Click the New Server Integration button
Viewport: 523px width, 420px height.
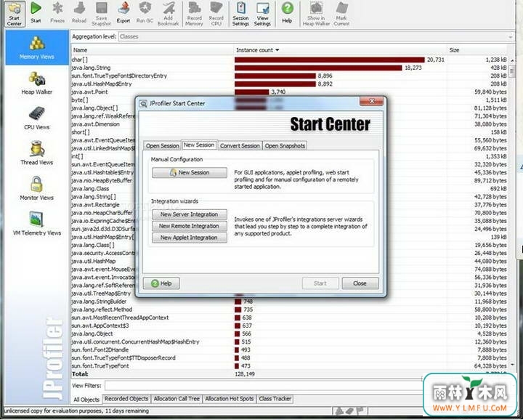tap(190, 214)
